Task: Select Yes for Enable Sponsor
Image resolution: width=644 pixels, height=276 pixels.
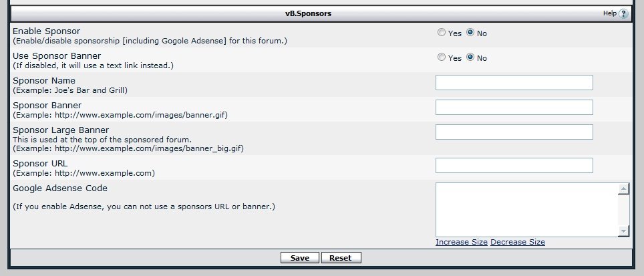Action: pyautogui.click(x=441, y=33)
